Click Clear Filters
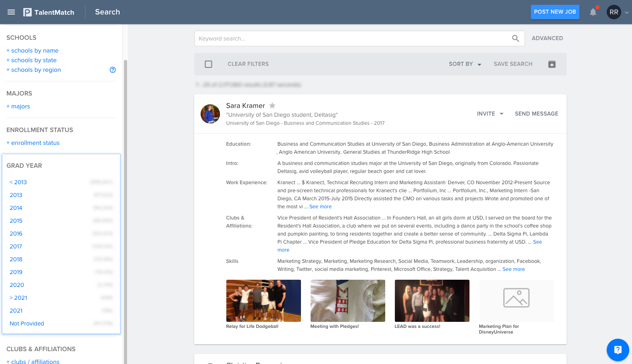 [x=248, y=64]
